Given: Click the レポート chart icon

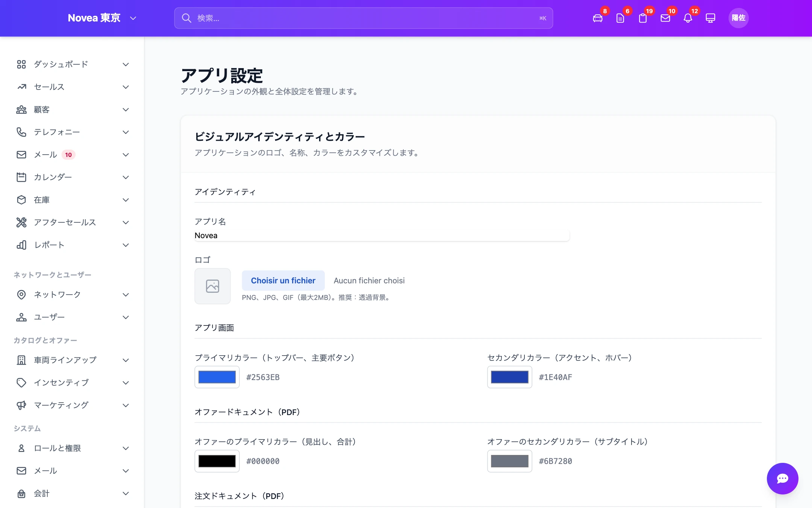Looking at the screenshot, I should [x=21, y=245].
